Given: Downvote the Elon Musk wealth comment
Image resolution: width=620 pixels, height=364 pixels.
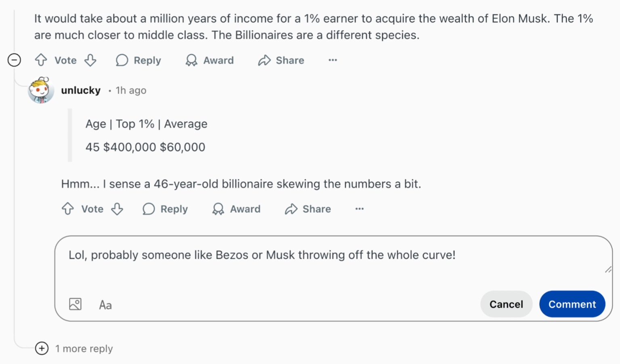Looking at the screenshot, I should pyautogui.click(x=90, y=60).
